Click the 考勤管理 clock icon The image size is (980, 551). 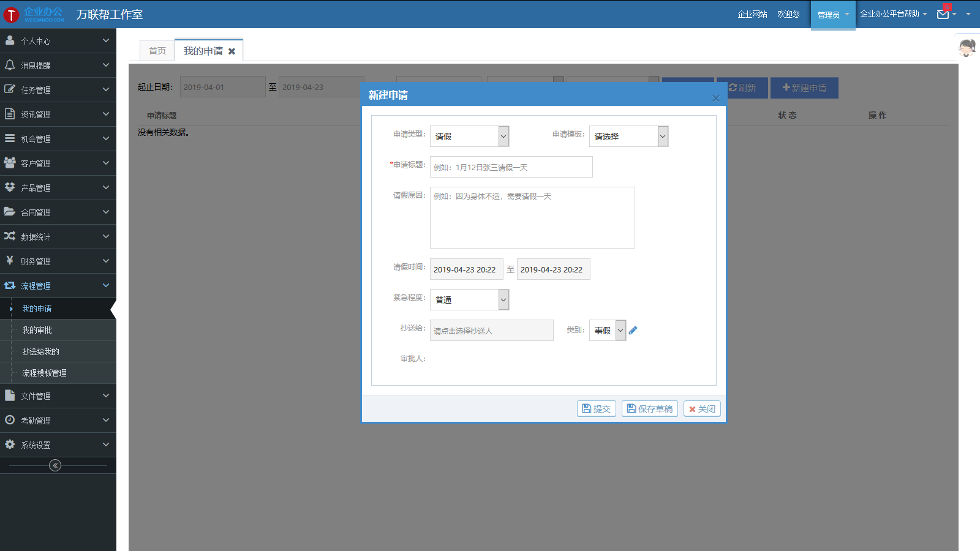(10, 420)
